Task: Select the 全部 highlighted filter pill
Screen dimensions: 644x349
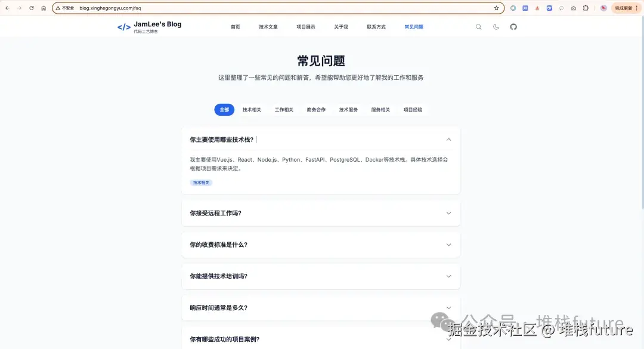Action: coord(224,110)
